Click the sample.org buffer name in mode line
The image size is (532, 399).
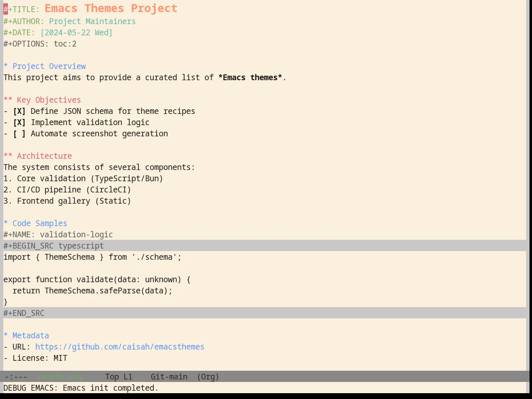[x=60, y=377]
